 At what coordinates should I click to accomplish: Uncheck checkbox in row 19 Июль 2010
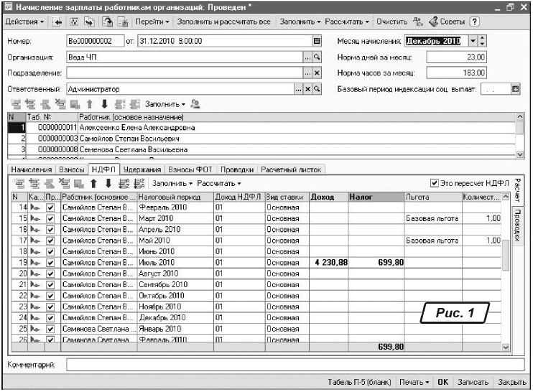click(50, 263)
